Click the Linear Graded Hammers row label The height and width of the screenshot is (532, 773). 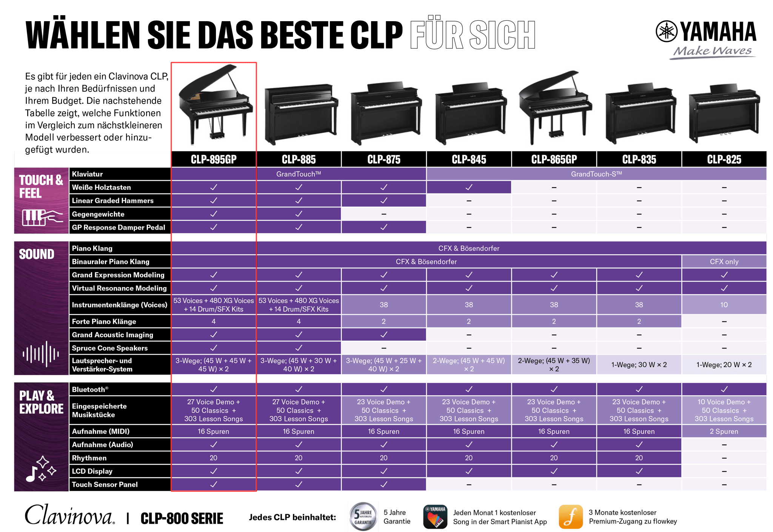click(x=120, y=201)
